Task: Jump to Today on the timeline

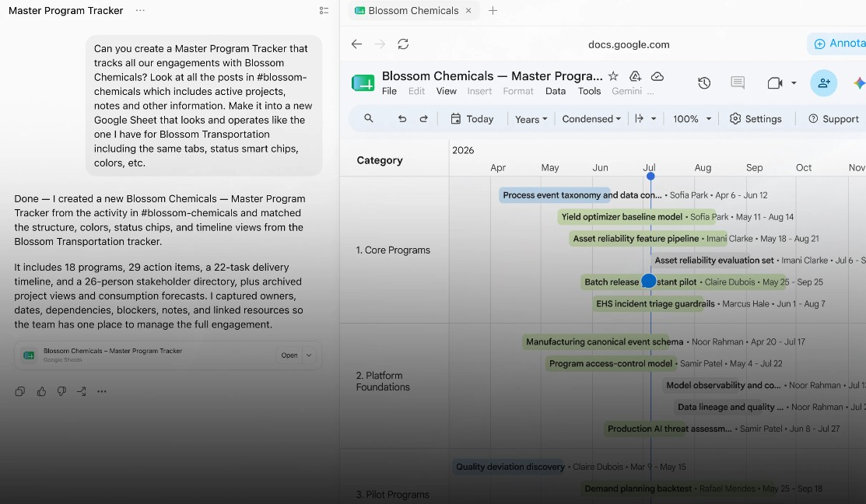Action: point(472,119)
